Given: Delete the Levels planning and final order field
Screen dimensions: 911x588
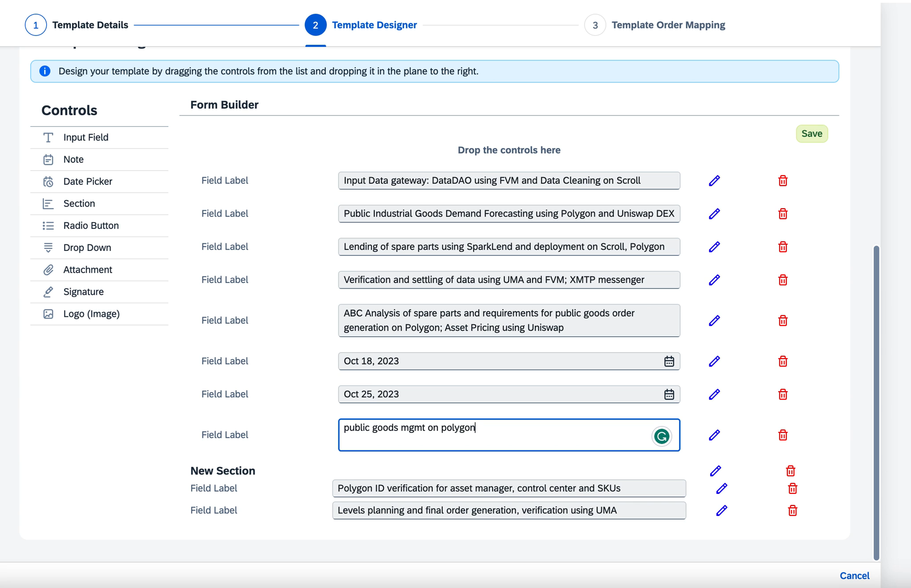Looking at the screenshot, I should [x=792, y=510].
